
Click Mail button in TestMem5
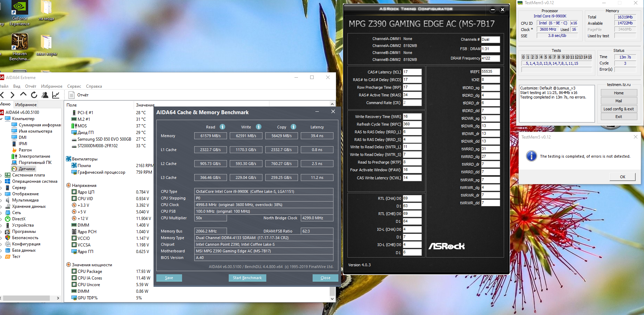click(619, 101)
